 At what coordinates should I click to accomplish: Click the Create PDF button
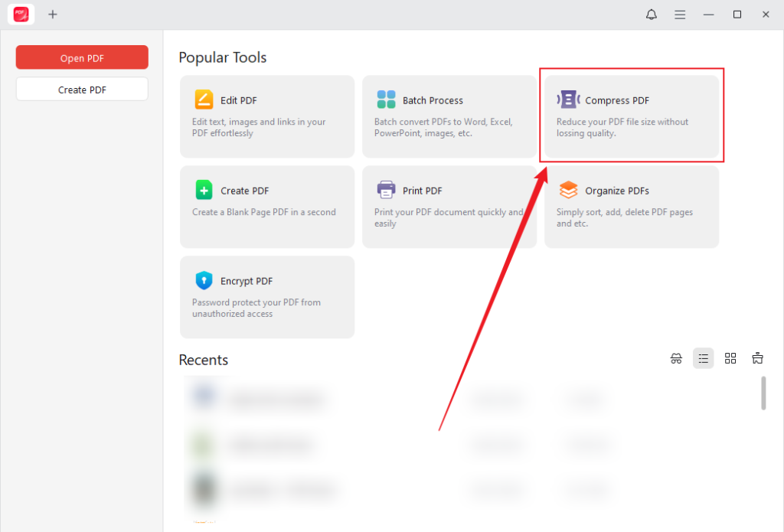(81, 88)
